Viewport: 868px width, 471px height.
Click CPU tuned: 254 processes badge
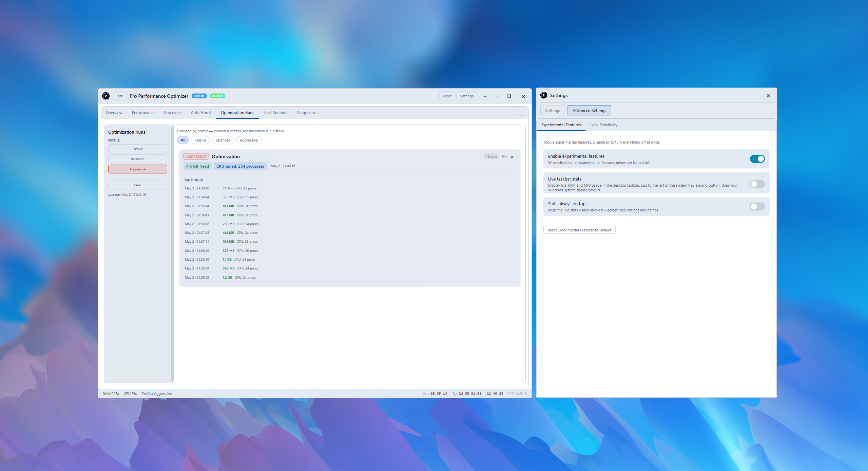pos(240,166)
